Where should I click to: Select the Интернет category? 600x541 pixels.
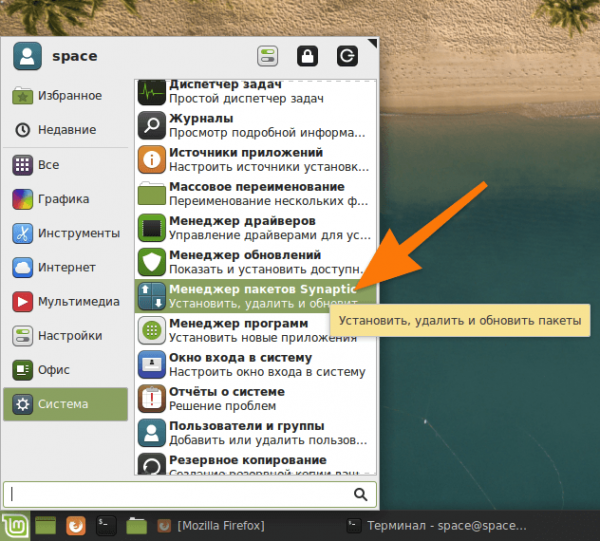click(x=65, y=267)
